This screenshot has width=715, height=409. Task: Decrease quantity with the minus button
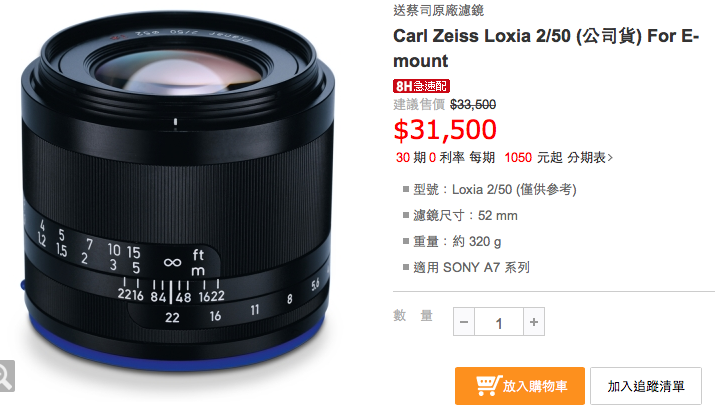464,322
